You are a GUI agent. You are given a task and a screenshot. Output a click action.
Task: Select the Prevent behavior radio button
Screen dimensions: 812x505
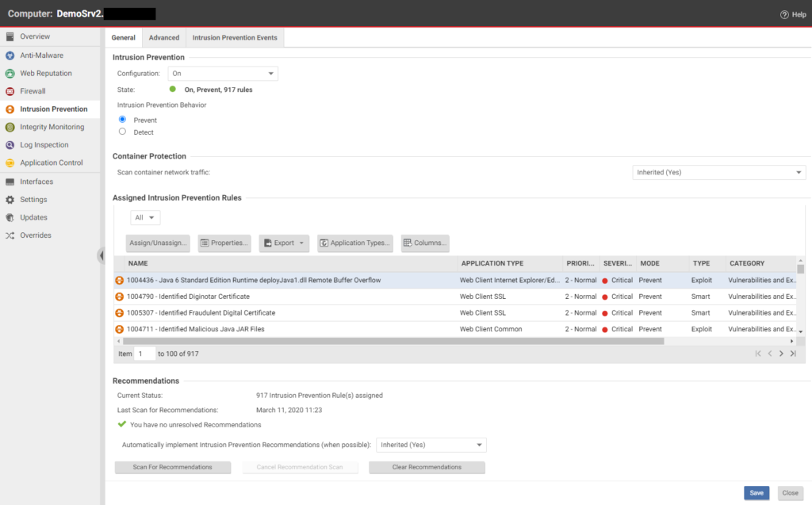[122, 119]
